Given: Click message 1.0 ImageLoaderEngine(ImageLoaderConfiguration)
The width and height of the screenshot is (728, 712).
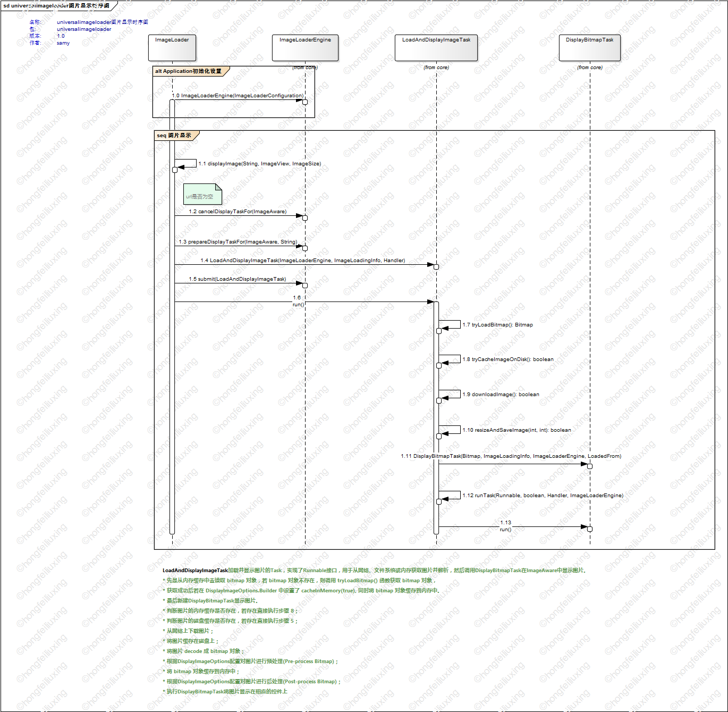Looking at the screenshot, I should (x=238, y=96).
